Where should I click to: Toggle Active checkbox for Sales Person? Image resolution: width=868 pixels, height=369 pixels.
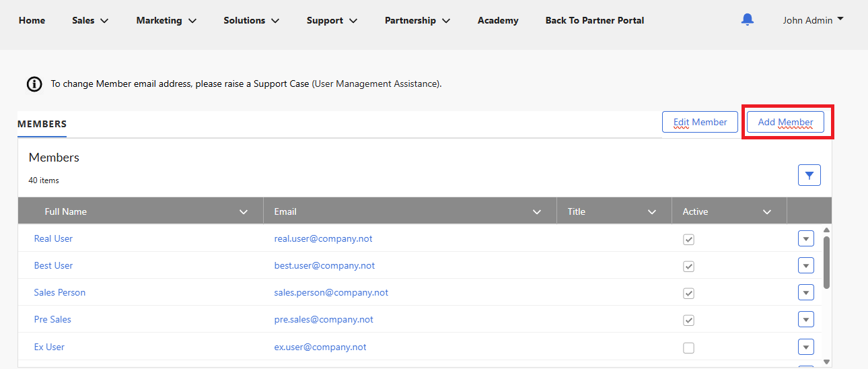click(x=688, y=293)
